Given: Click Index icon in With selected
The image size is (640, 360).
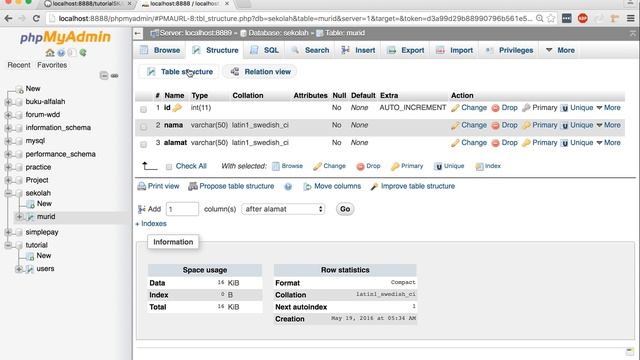Looking at the screenshot, I should 480,167.
